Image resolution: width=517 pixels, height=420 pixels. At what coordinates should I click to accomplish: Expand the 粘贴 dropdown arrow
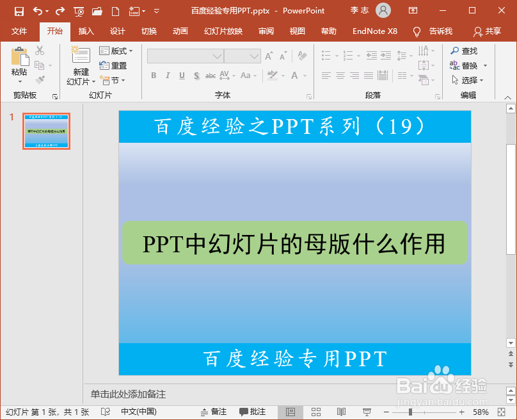tap(20, 81)
